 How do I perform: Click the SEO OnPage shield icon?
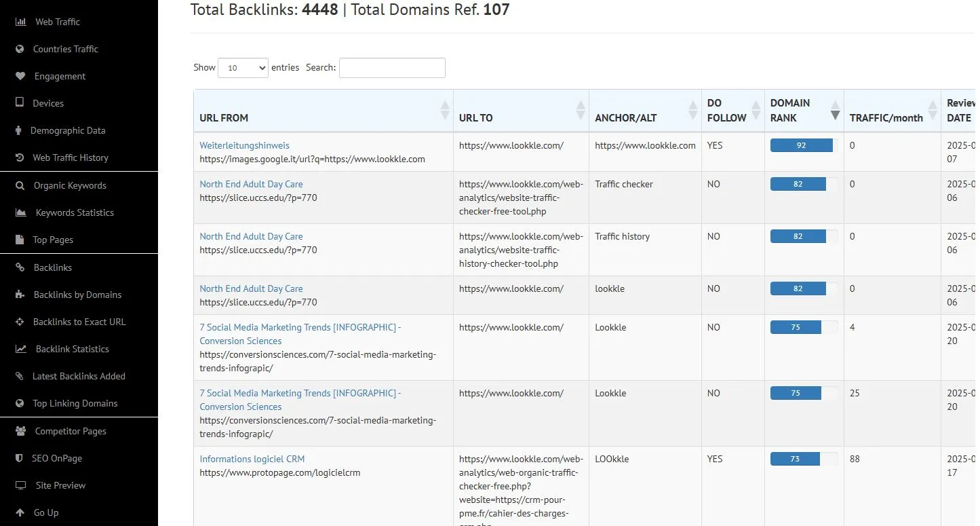point(19,458)
